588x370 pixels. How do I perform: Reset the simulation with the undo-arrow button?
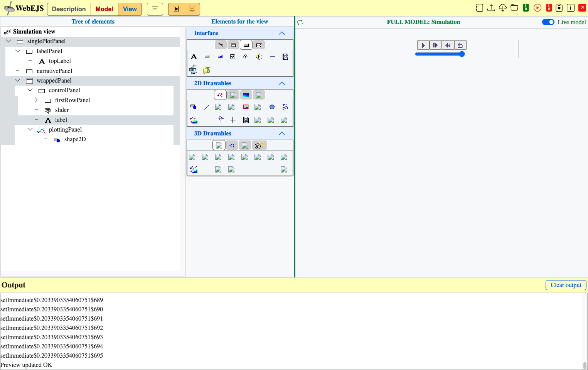click(460, 45)
